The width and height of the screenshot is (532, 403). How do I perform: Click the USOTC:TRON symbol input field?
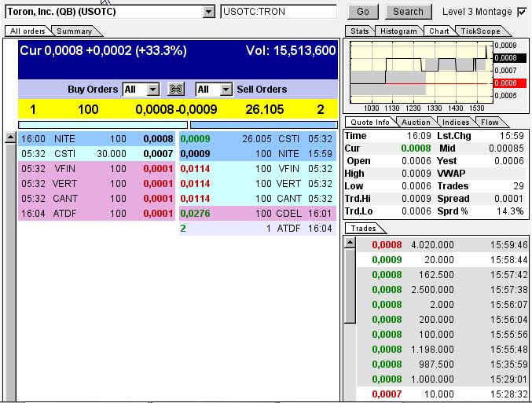(278, 12)
